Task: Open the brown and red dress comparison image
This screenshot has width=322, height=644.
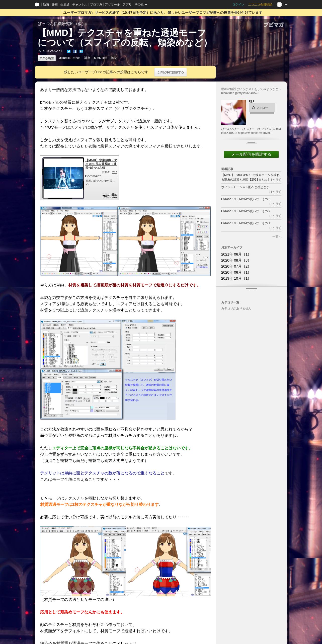Action: coord(125,561)
